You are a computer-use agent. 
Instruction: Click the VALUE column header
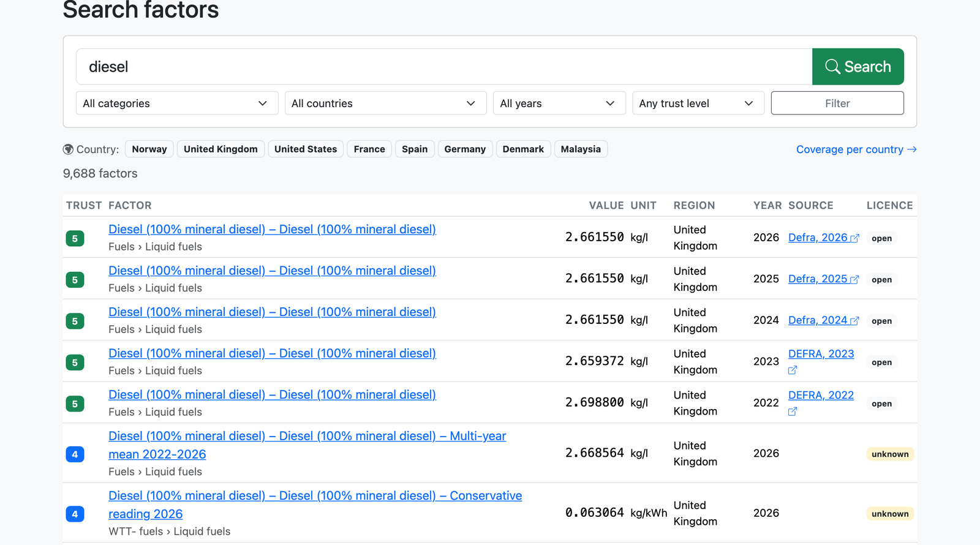(x=606, y=206)
